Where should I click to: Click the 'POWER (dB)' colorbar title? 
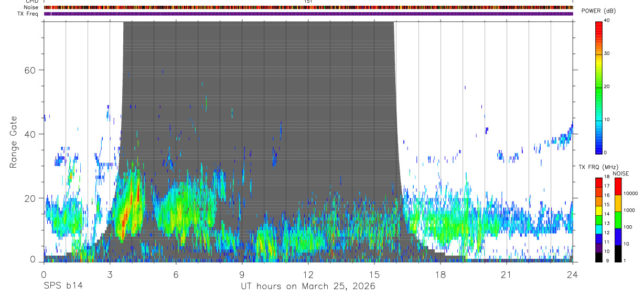click(598, 11)
